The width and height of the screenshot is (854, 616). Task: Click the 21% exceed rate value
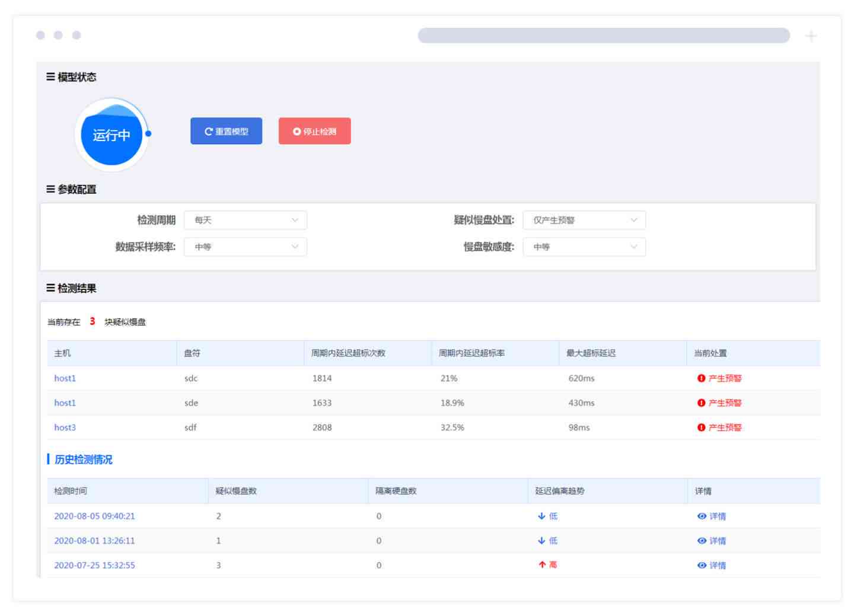(449, 378)
